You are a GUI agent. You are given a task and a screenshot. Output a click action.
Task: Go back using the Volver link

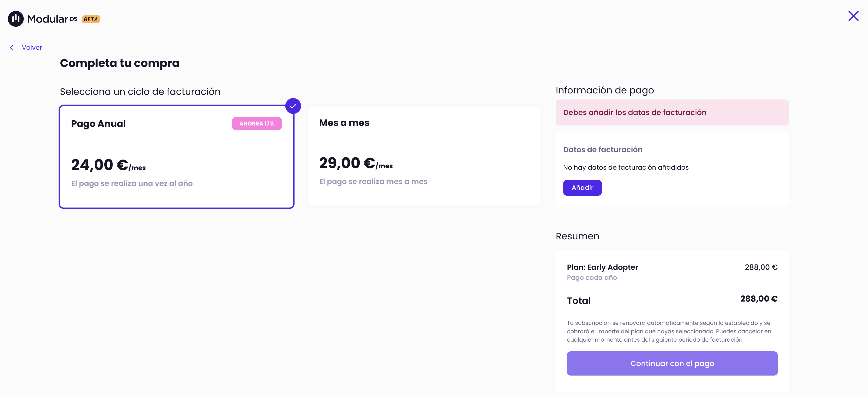32,47
